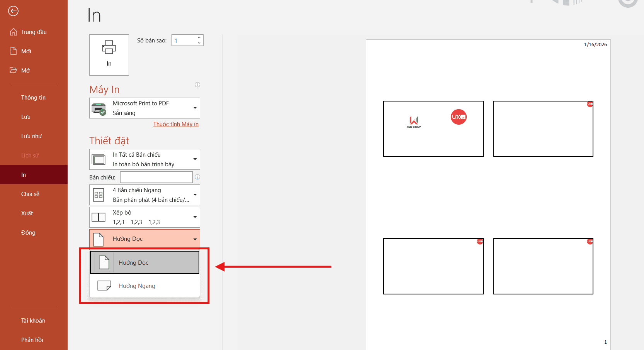Click the Bản chiếu slide range field
644x350 pixels.
(156, 177)
